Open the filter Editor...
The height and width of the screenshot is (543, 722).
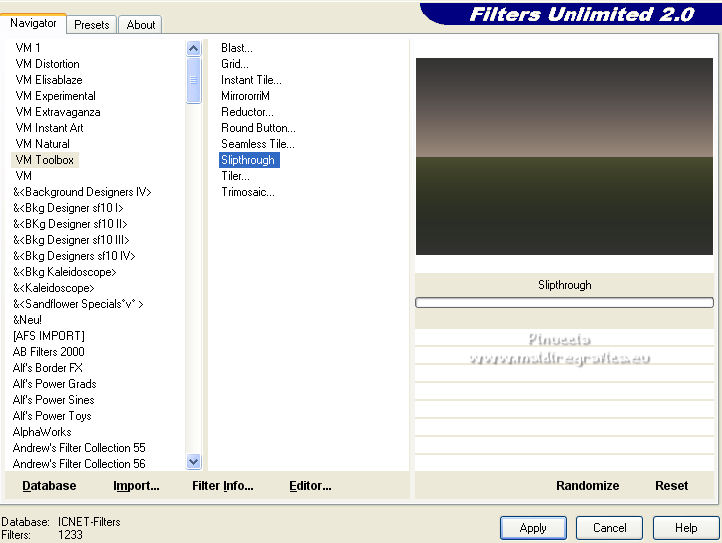[x=310, y=486]
